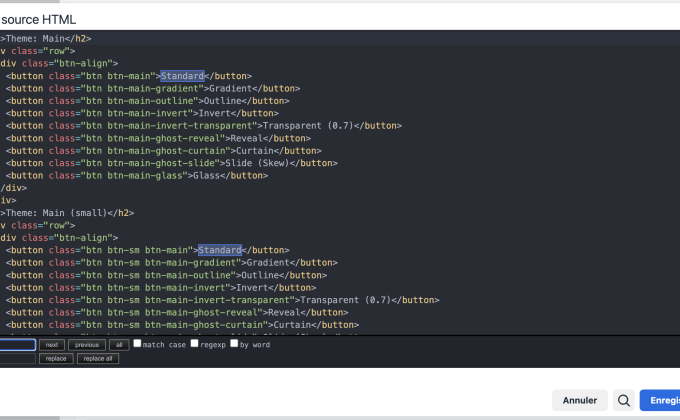Click the btn-main-invert code line without btn-sm
The image size is (680, 420).
[142, 113]
